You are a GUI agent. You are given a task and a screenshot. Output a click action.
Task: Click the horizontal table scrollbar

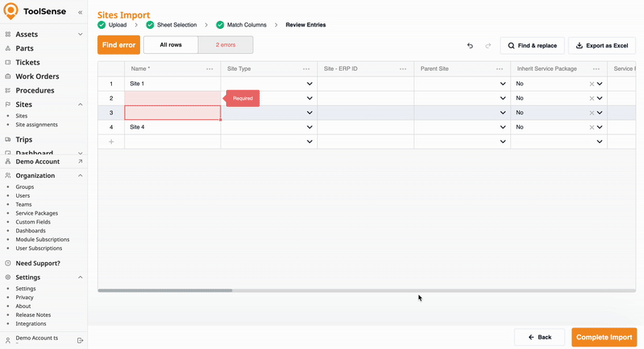tap(165, 290)
